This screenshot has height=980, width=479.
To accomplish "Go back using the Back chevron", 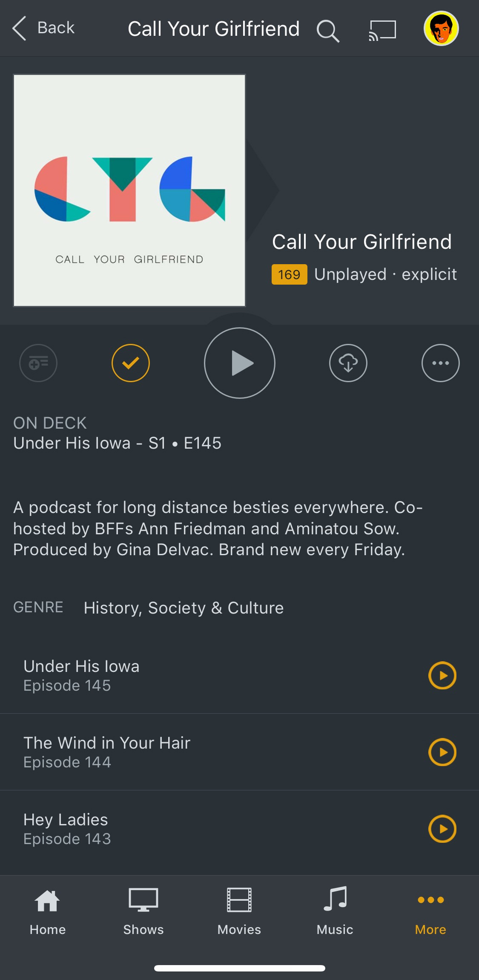I will click(x=43, y=28).
